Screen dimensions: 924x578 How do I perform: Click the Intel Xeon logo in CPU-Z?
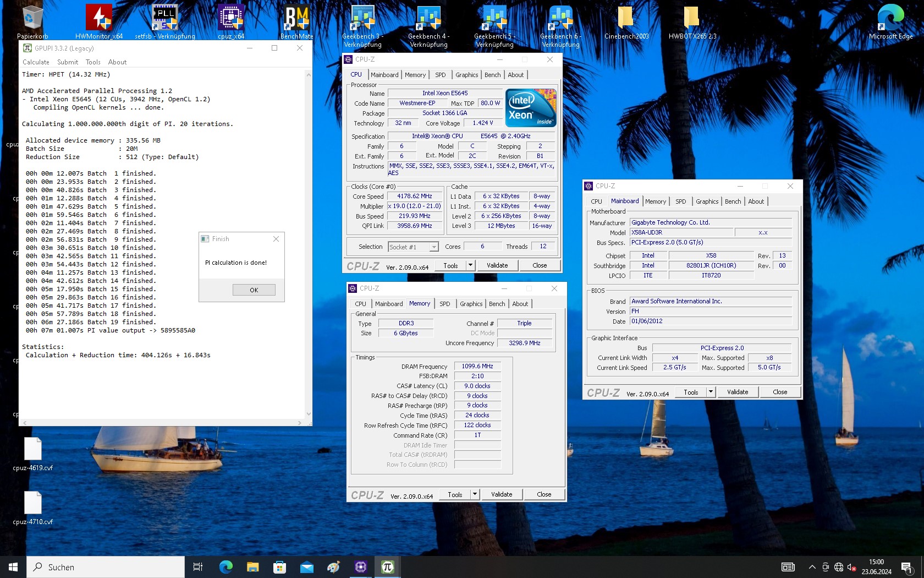click(531, 108)
